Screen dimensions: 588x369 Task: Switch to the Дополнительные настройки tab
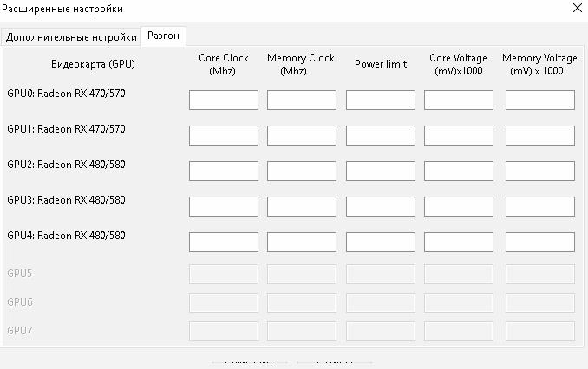(71, 37)
